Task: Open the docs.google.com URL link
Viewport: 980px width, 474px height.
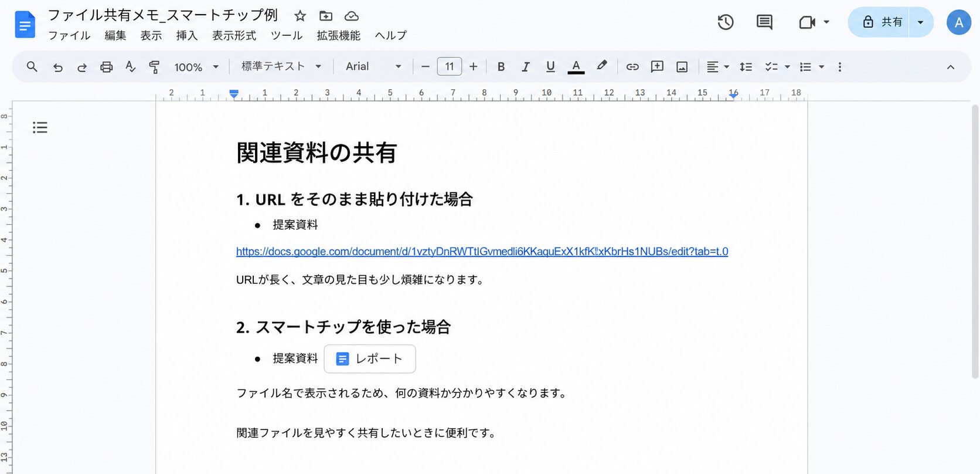Action: pos(482,252)
